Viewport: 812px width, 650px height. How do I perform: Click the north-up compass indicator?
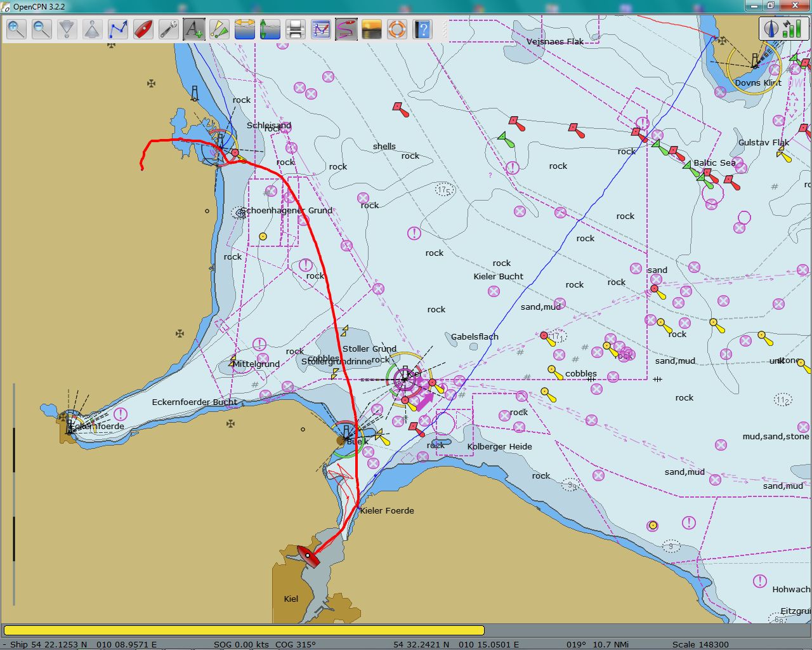pos(771,29)
